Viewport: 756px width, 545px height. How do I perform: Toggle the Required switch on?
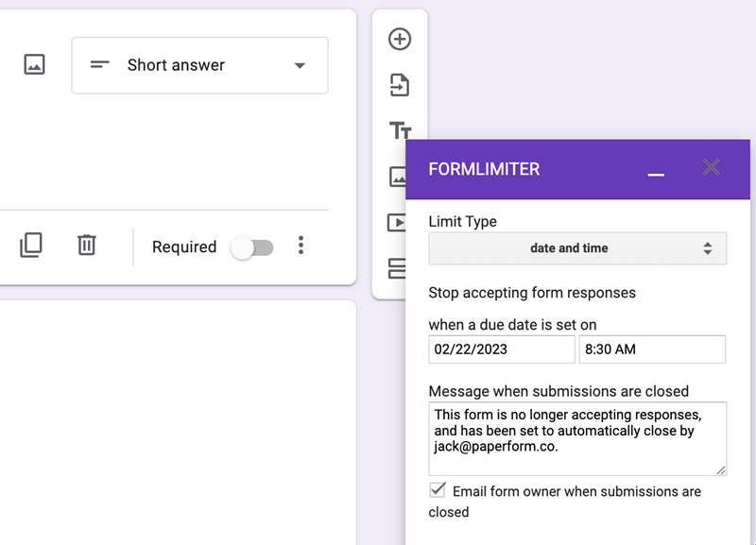pos(253,247)
